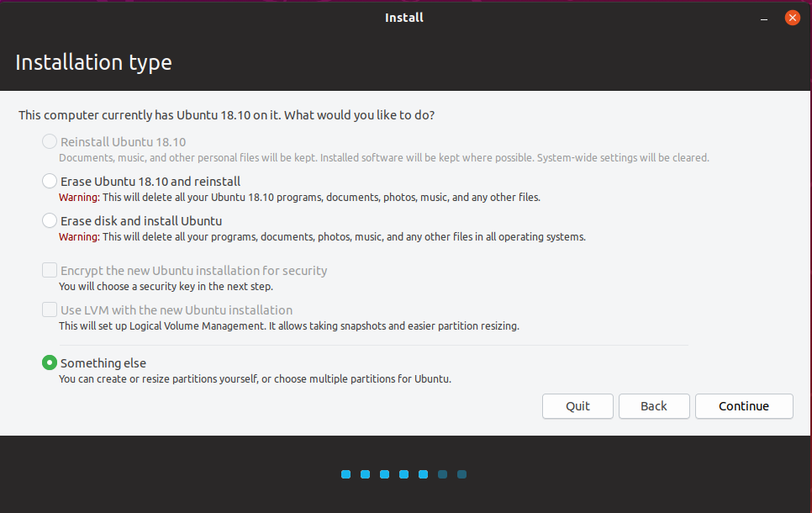
Task: Click the last dimmed progress dot
Action: click(x=462, y=474)
